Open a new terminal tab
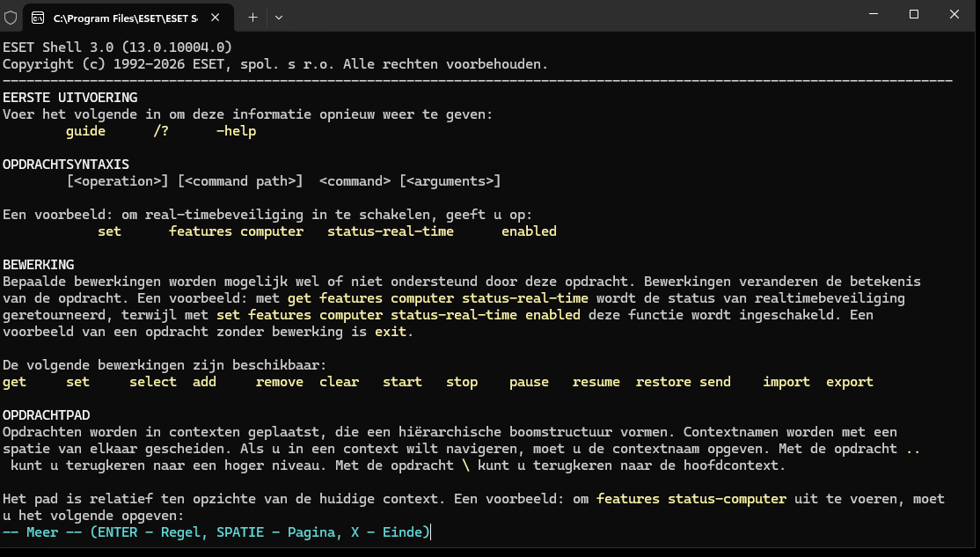980x557 pixels. click(252, 18)
